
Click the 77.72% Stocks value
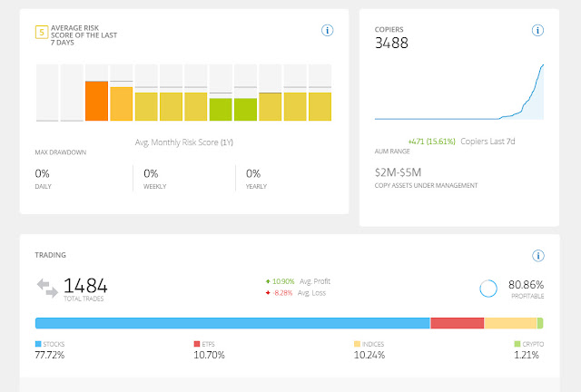[50, 355]
